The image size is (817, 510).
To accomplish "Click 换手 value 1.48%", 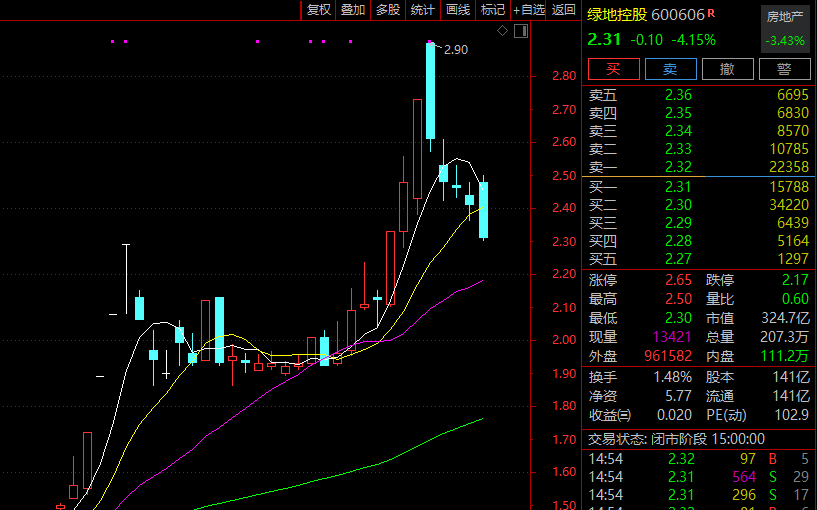I will 673,377.
